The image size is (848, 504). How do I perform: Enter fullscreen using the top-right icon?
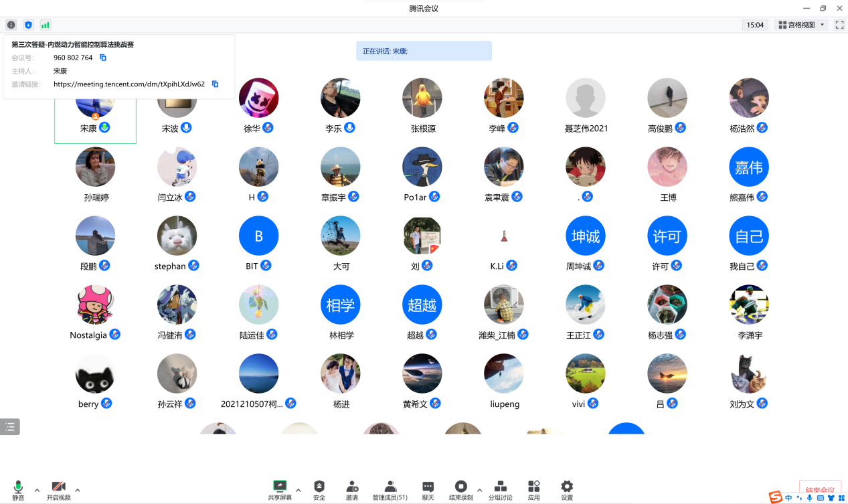click(839, 25)
